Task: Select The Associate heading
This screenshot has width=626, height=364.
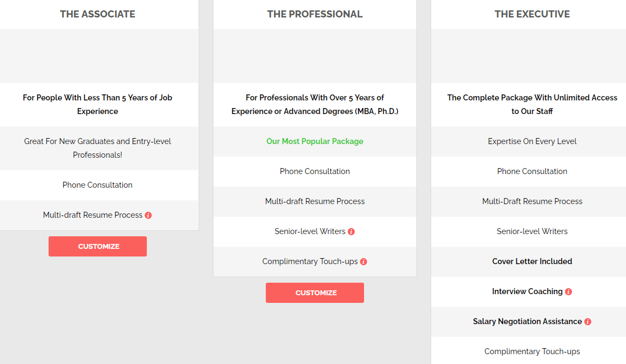Action: pyautogui.click(x=97, y=14)
